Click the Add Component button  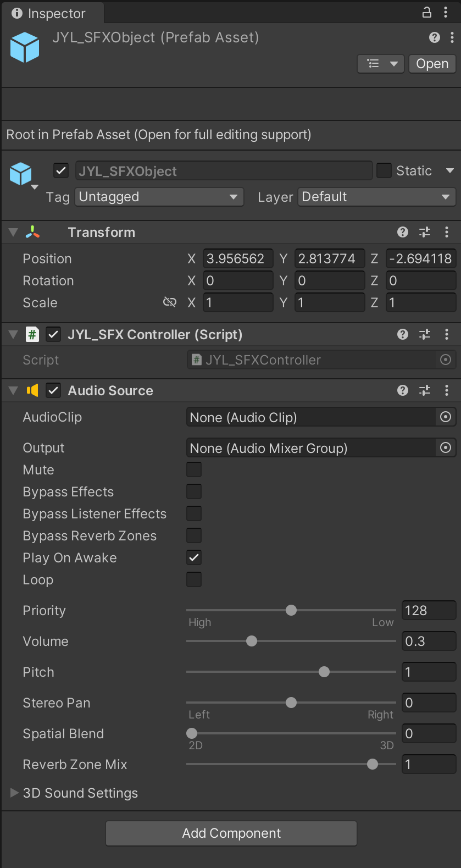231,833
